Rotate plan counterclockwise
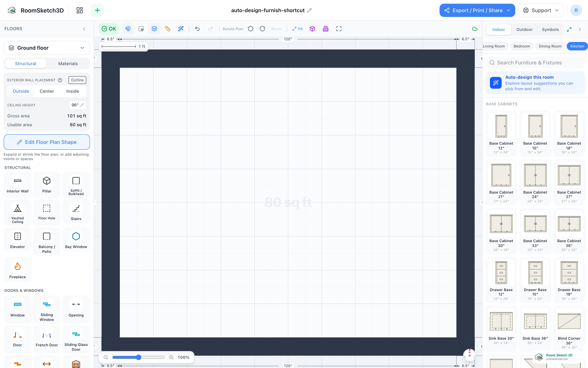The width and height of the screenshot is (588, 368). pyautogui.click(x=250, y=29)
